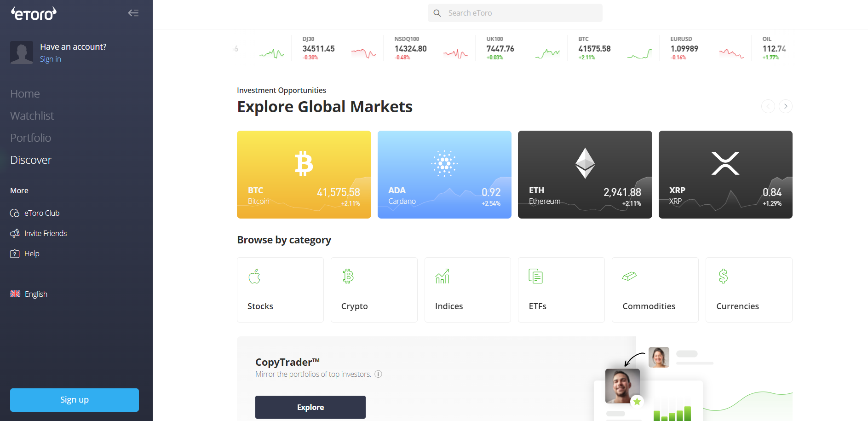Go to Watchlist in sidebar
This screenshot has height=421, width=868.
32,116
